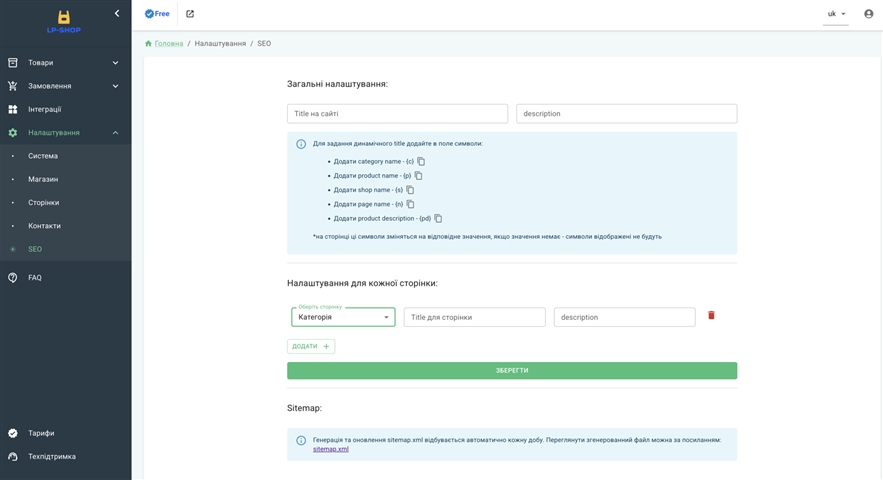Copy the category name {c} symbol
This screenshot has height=480, width=883.
[x=421, y=161]
